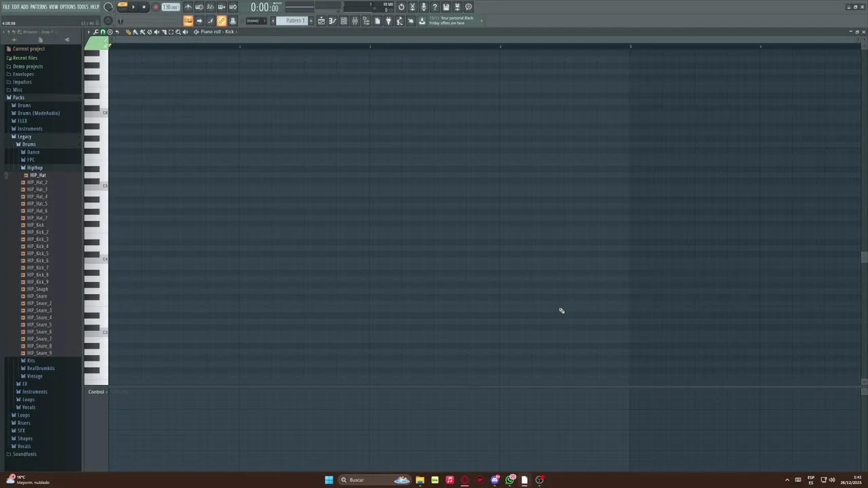The width and height of the screenshot is (868, 488).
Task: Open piano roll target channel Kick
Action: pos(217,32)
